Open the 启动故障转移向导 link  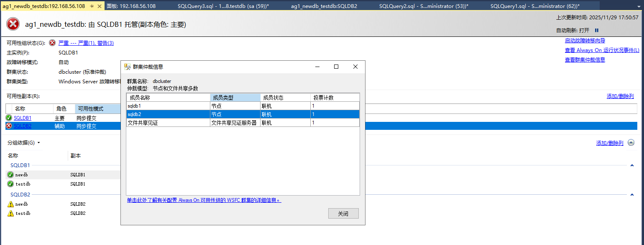click(x=585, y=41)
